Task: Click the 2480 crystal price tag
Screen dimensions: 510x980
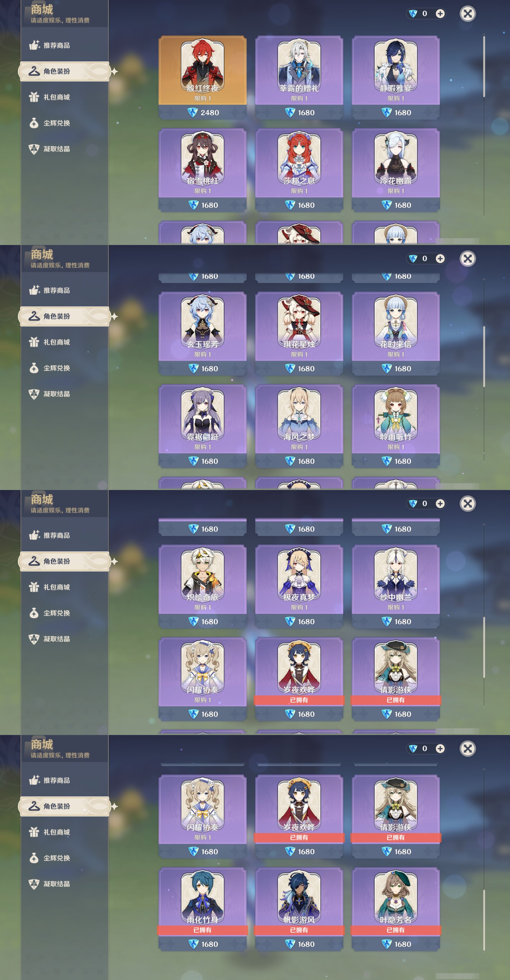Action: tap(203, 113)
